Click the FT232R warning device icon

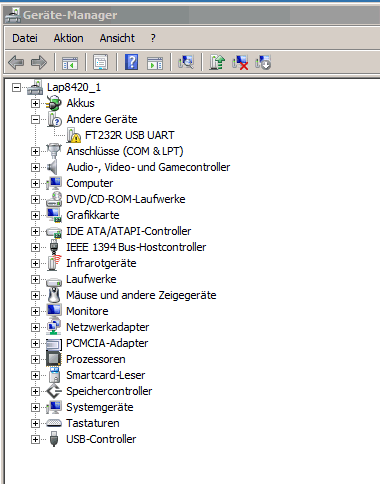(73, 135)
